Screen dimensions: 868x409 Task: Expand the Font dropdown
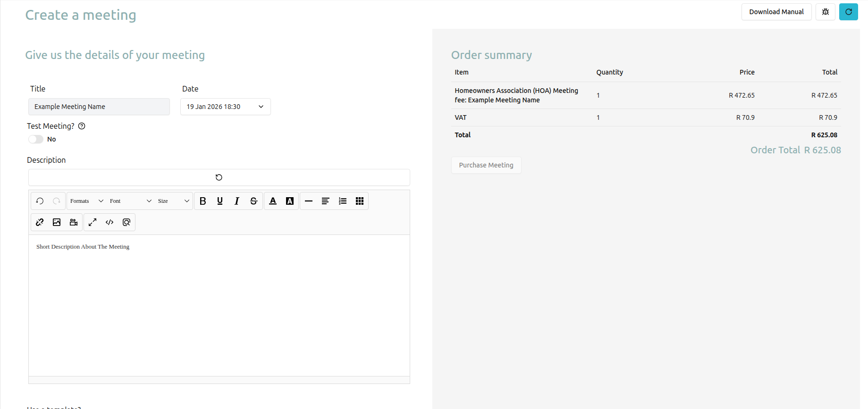130,201
